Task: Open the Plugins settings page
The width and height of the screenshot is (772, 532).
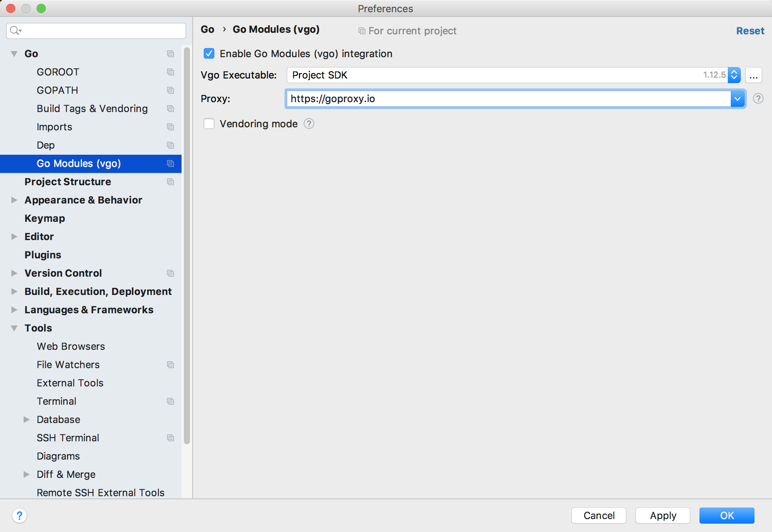Action: click(43, 255)
